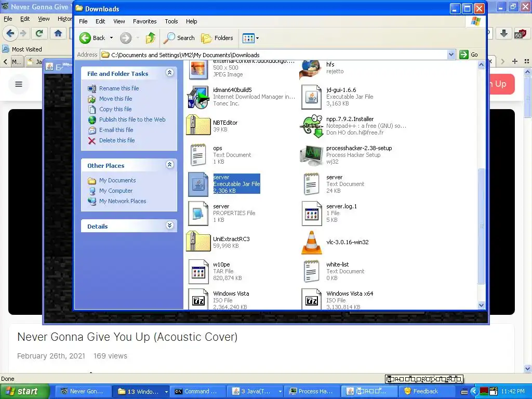The height and width of the screenshot is (399, 532).
Task: Open the File menu in Downloads window
Action: point(83,21)
